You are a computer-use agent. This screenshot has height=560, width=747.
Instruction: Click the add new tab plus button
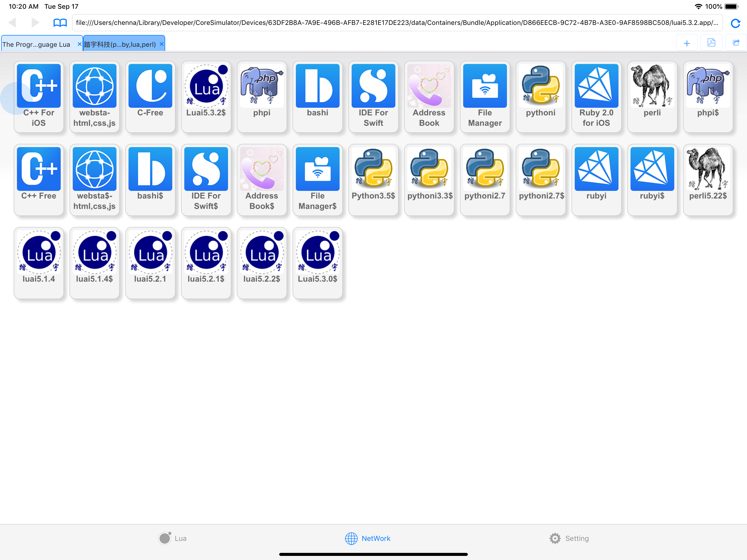687,43
